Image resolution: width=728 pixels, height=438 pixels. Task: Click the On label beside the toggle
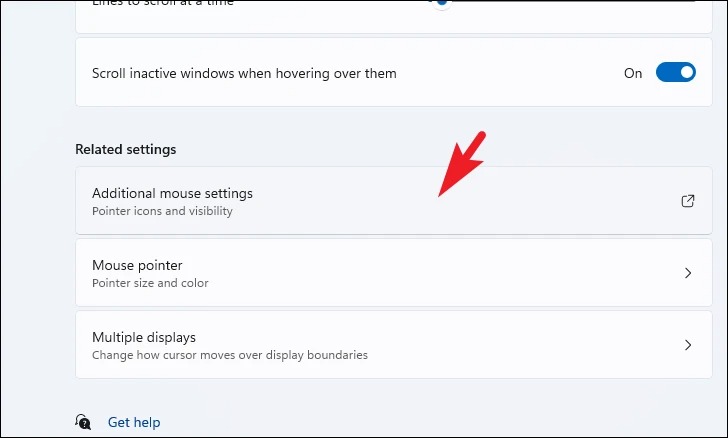tap(633, 73)
